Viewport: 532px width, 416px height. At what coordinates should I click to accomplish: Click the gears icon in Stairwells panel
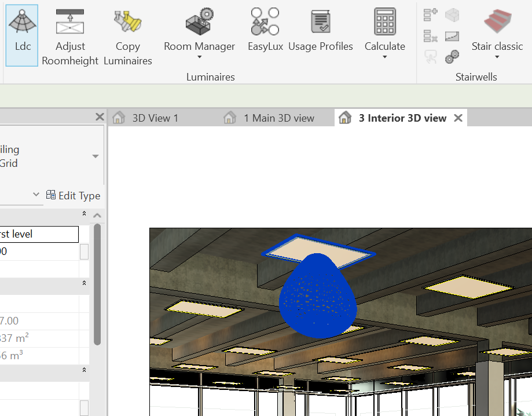(452, 56)
